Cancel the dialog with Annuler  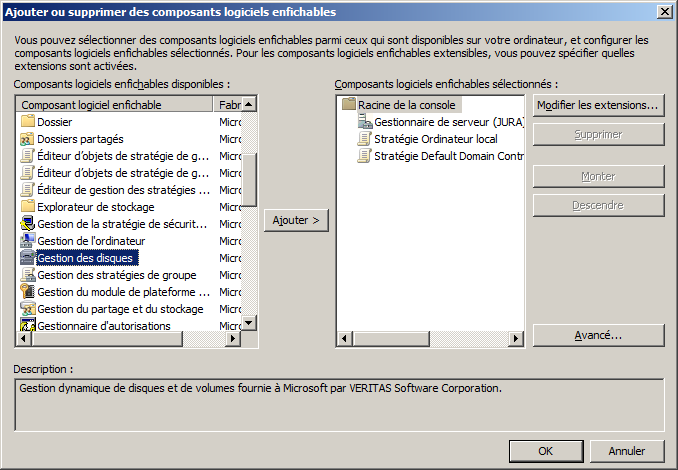click(x=627, y=450)
